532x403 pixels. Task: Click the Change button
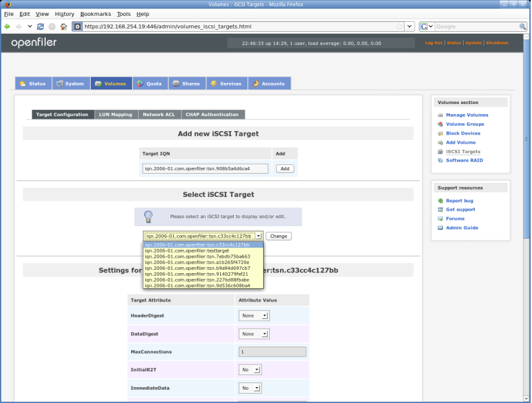tap(279, 236)
